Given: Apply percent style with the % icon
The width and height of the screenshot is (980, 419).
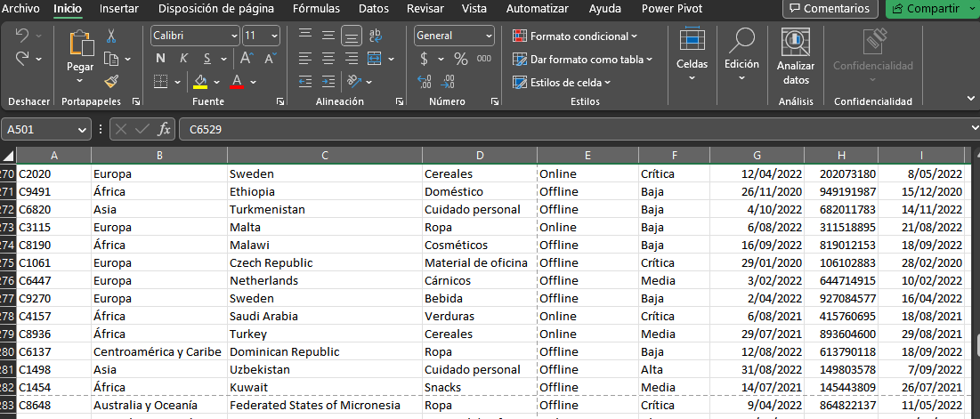Looking at the screenshot, I should point(460,59).
